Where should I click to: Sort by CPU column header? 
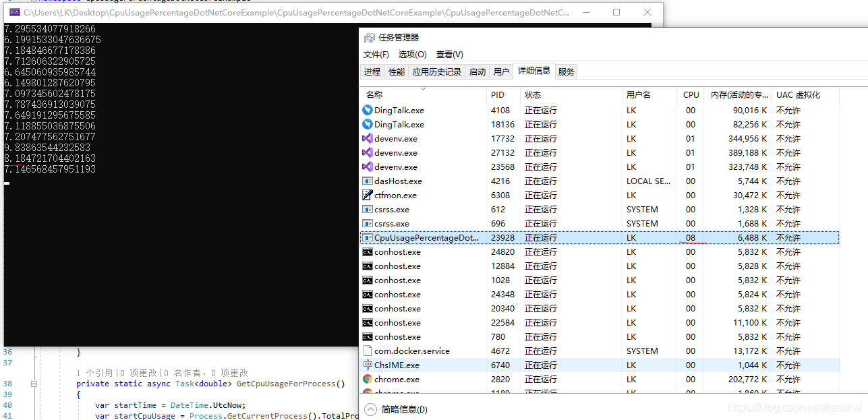690,95
